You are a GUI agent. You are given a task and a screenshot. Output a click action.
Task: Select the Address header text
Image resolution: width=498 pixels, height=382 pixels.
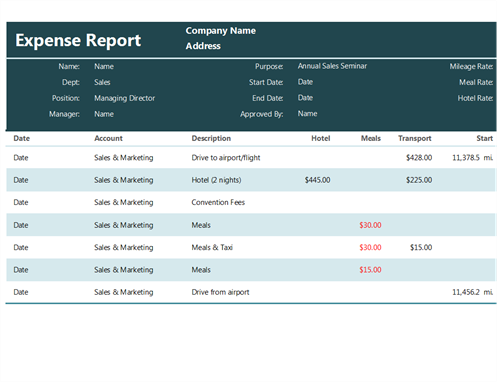click(203, 46)
